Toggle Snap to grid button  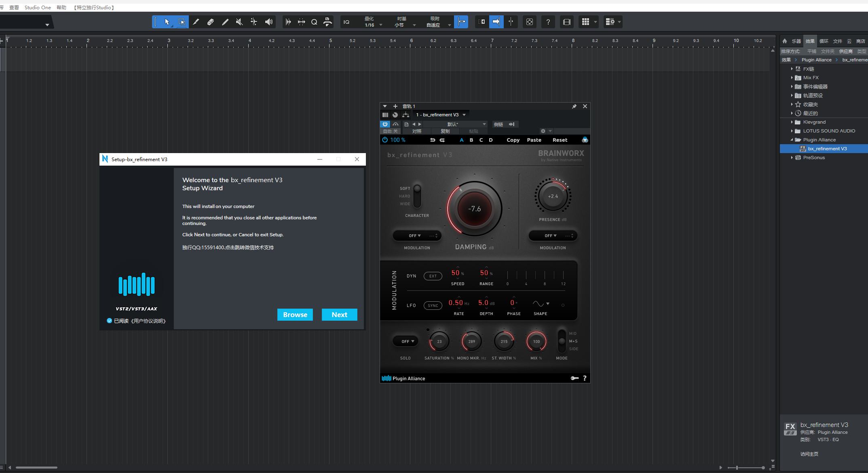[461, 22]
